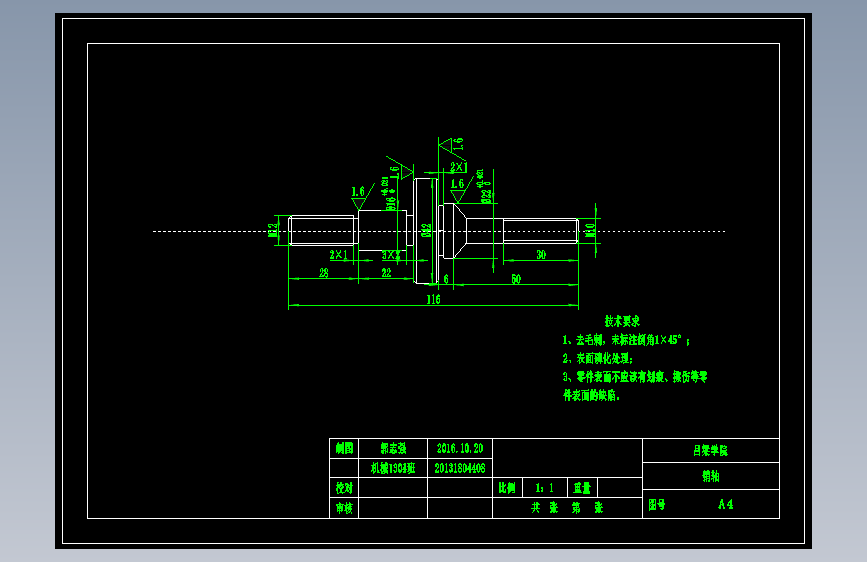Click the 校对 label cell
Image resolution: width=867 pixels, height=562 pixels.
point(344,488)
